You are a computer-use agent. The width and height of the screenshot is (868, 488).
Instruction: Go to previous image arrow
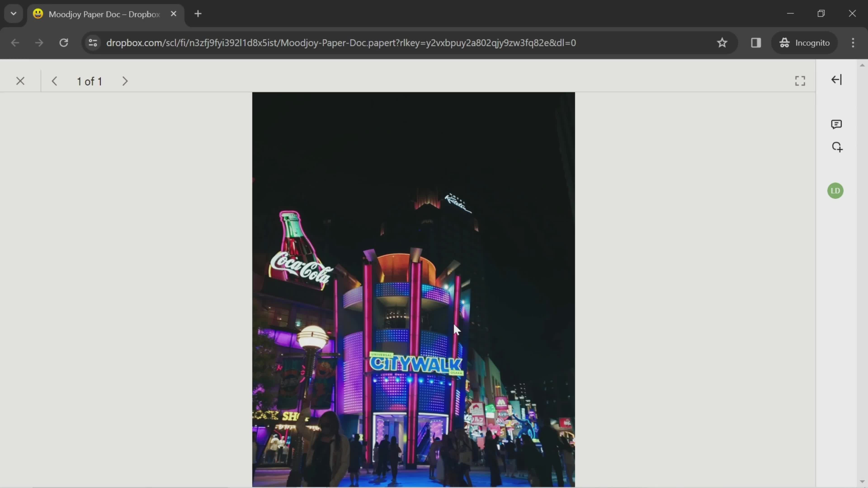coord(54,81)
